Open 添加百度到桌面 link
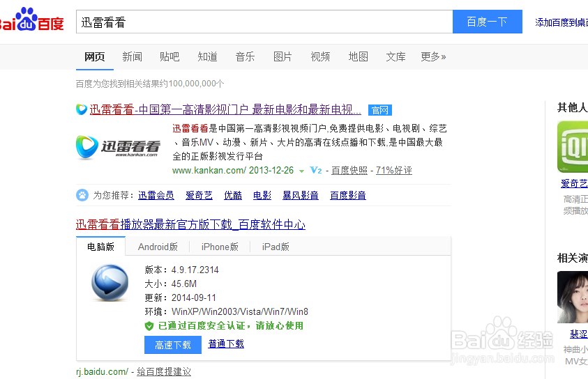The image size is (588, 379). (561, 22)
